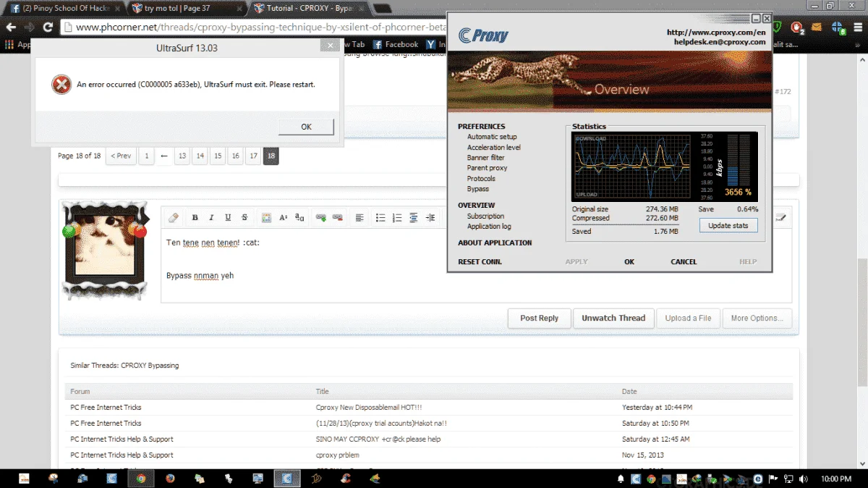The image size is (868, 488).
Task: Click Firefox icon in the taskbar
Action: tap(170, 479)
